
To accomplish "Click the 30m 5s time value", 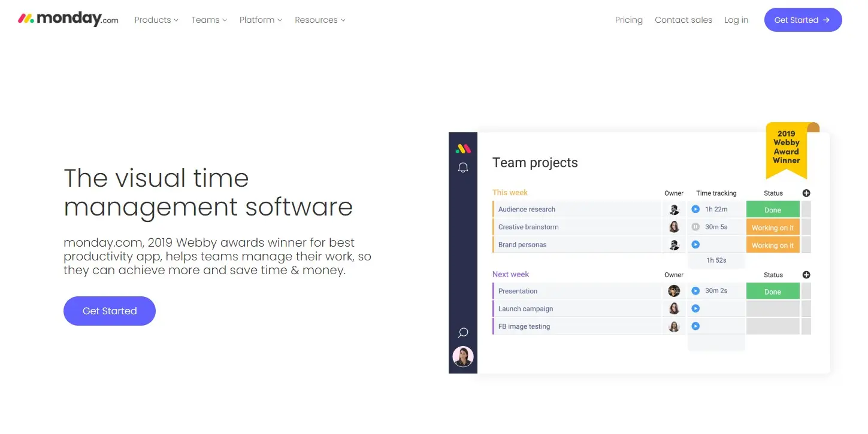I will [x=716, y=227].
